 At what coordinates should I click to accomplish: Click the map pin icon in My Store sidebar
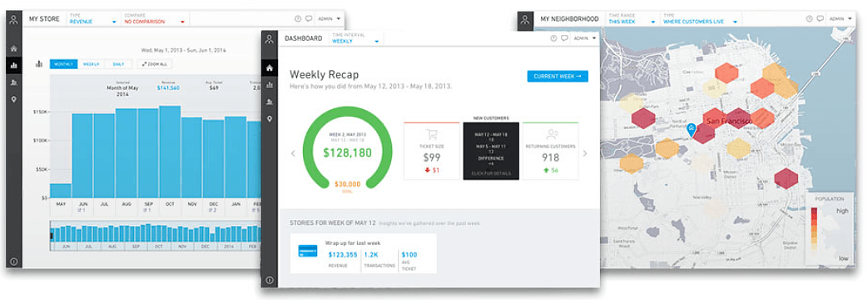tap(14, 99)
